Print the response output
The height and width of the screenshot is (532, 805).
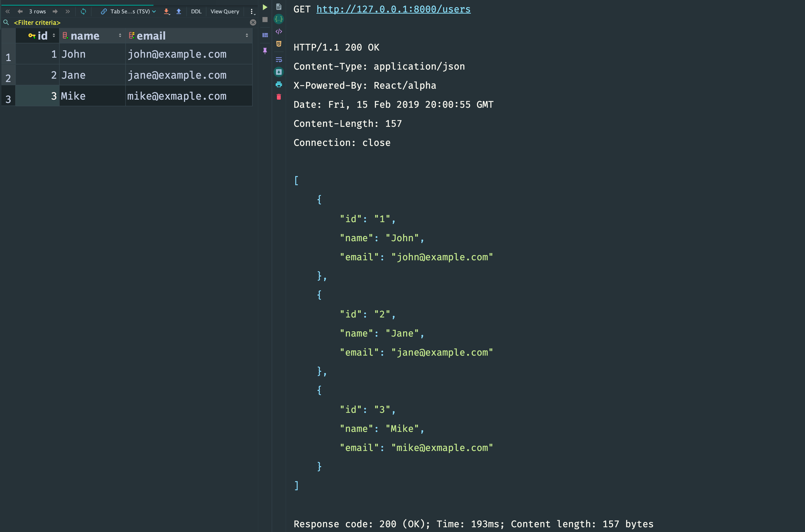[279, 84]
